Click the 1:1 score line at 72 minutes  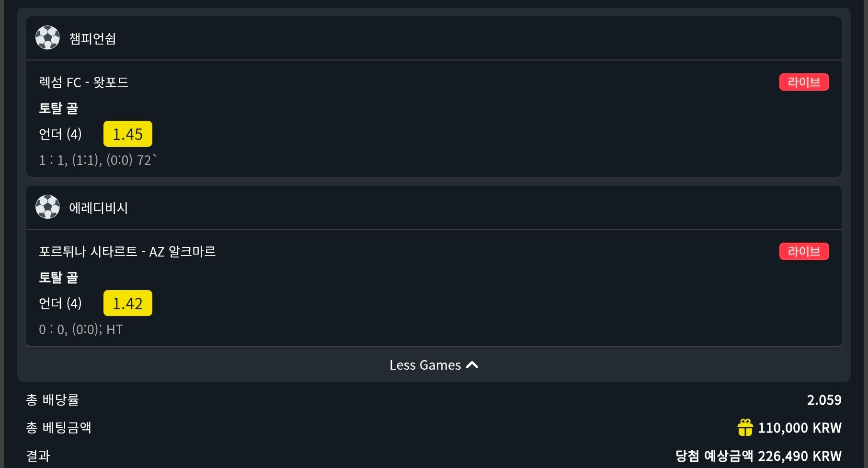(98, 160)
